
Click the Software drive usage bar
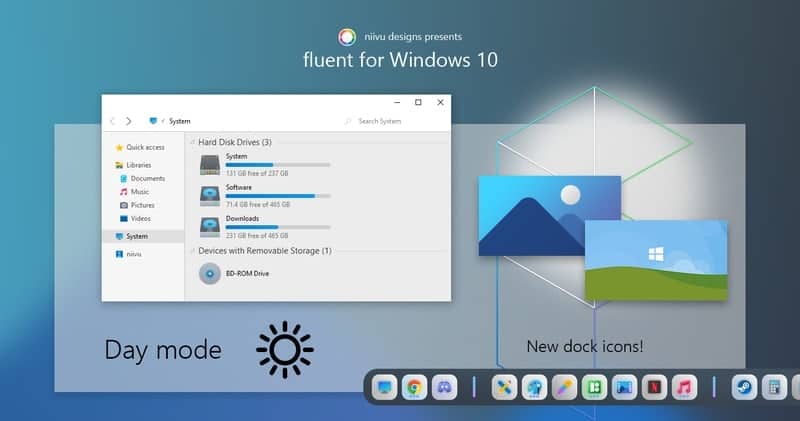tap(278, 196)
